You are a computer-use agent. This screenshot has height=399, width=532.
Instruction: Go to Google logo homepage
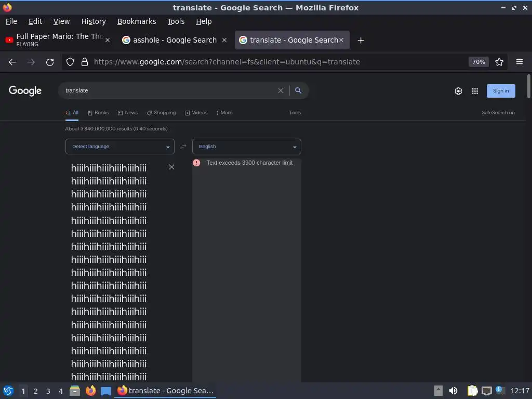pyautogui.click(x=25, y=91)
